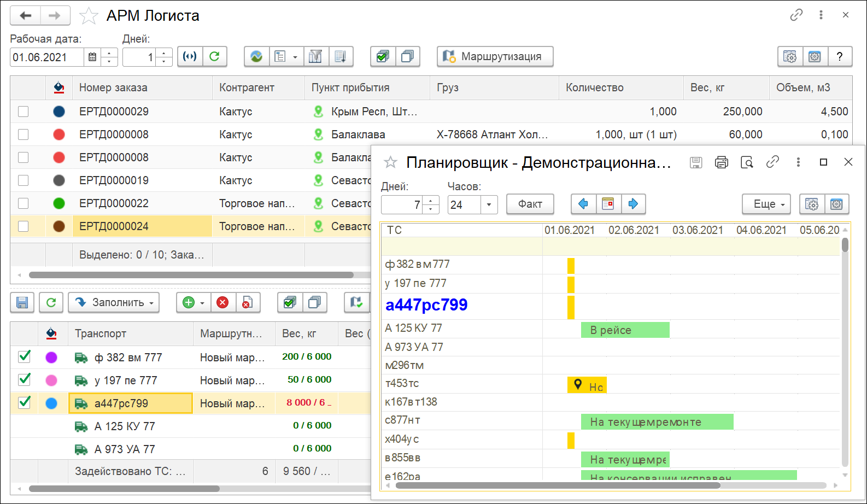Click the save diskette icon above the transport table
The image size is (867, 504).
[22, 302]
